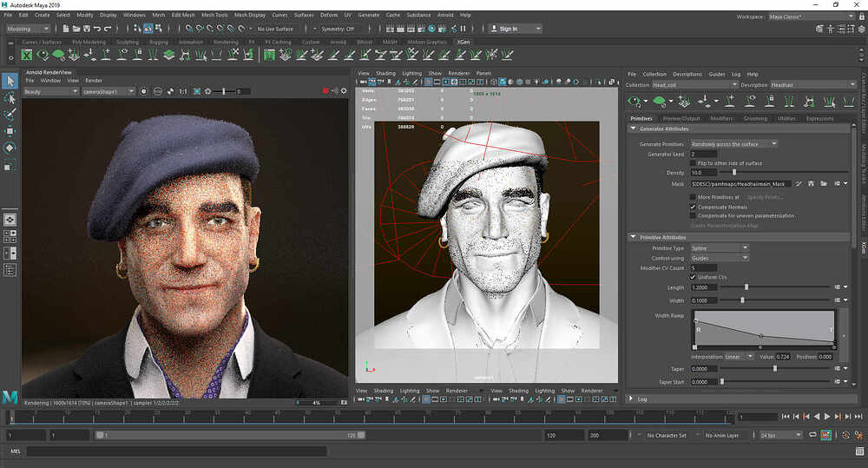Open RenderView settings gear icon
The image size is (868, 468).
tap(344, 91)
